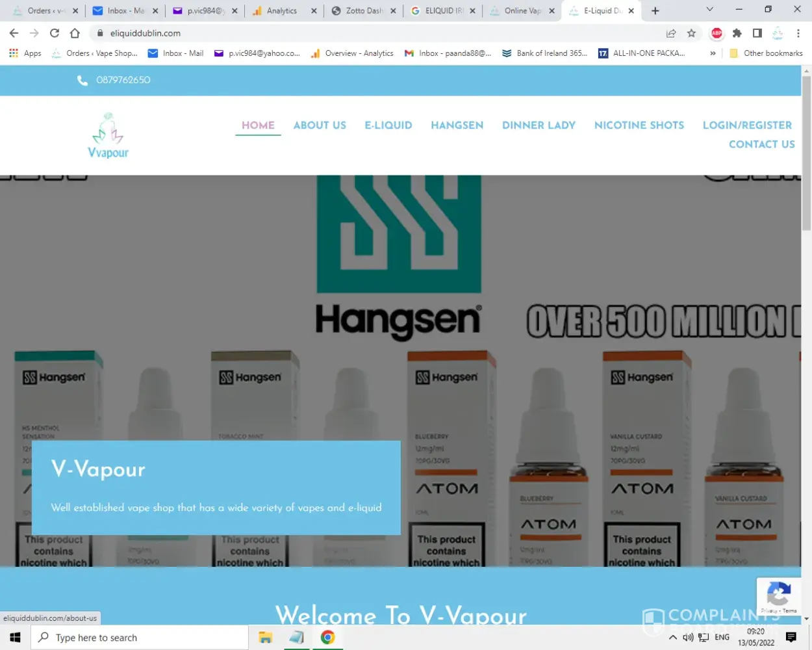Open the CONTACT US link
This screenshot has width=812, height=650.
(x=761, y=144)
